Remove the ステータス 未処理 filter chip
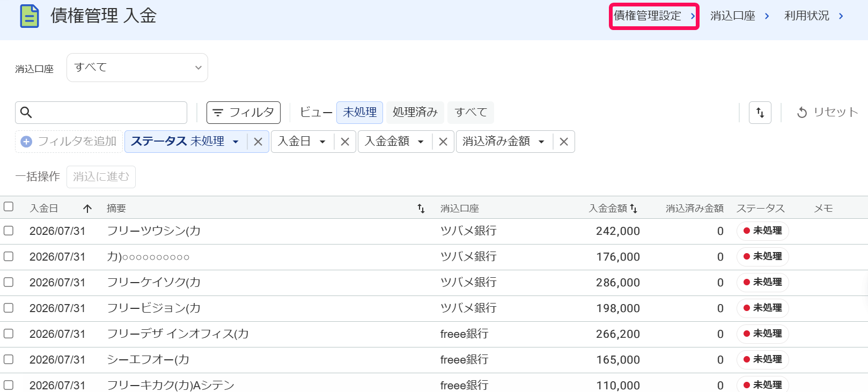 point(258,142)
